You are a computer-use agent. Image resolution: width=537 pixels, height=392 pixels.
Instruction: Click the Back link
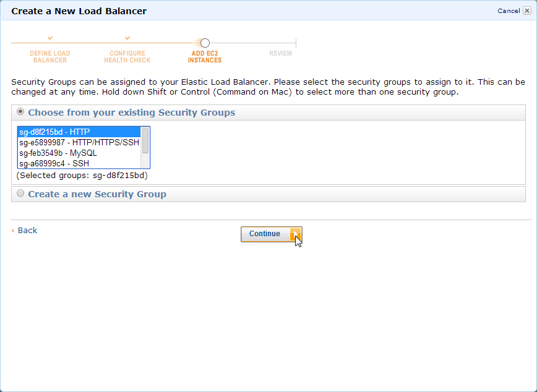coord(27,230)
